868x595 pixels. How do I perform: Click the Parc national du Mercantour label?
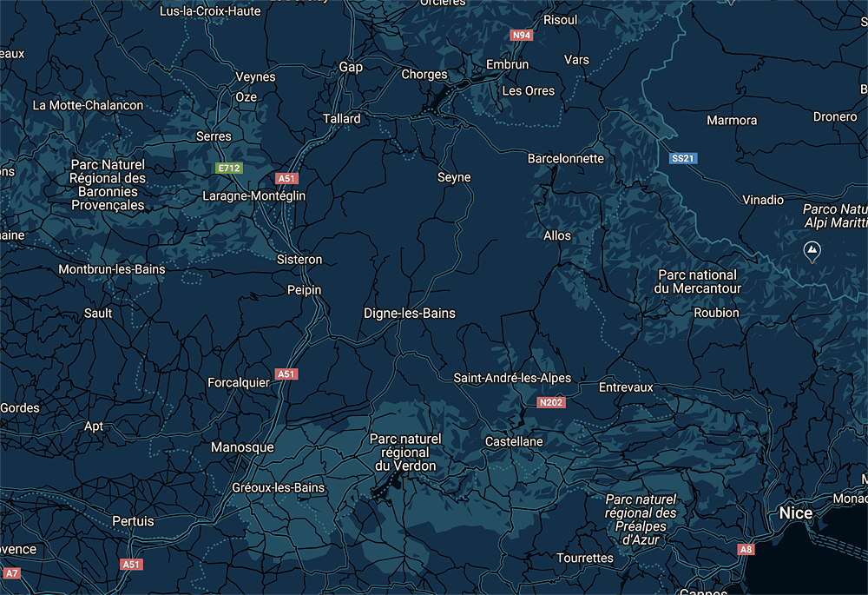[x=698, y=281]
